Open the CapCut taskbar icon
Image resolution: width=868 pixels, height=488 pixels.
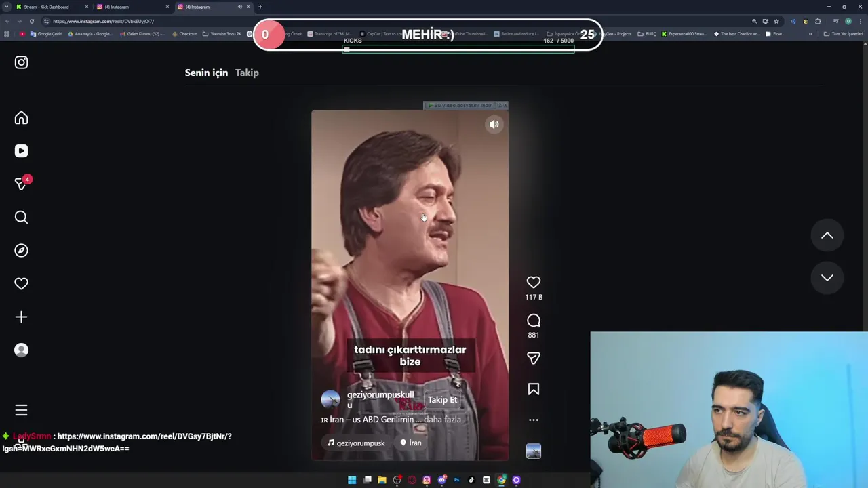[486, 480]
